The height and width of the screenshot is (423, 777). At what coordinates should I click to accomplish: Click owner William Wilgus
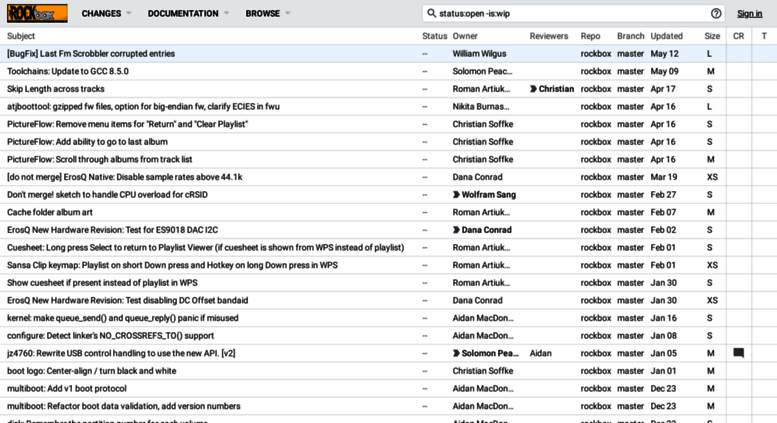pyautogui.click(x=479, y=53)
